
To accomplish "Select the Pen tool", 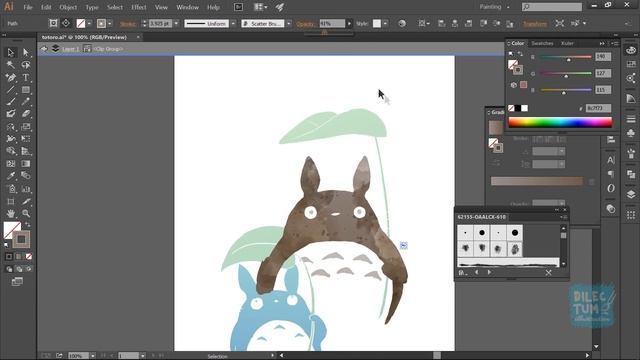I will [11, 78].
